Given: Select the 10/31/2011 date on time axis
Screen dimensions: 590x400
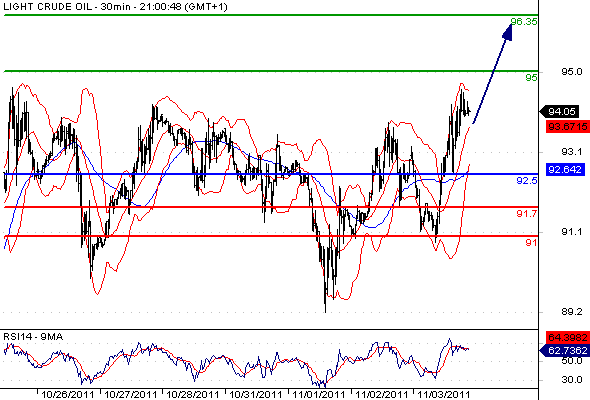Looking at the screenshot, I should (x=255, y=395).
